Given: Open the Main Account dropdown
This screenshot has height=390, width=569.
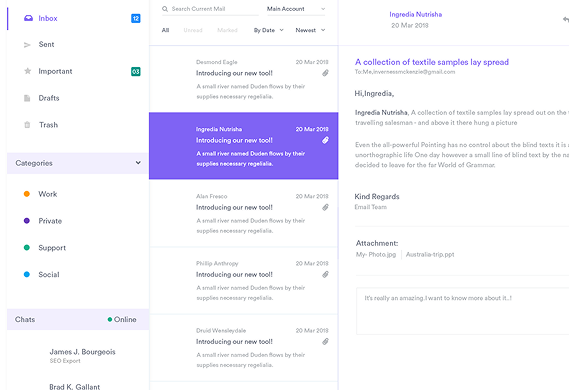Looking at the screenshot, I should [296, 9].
